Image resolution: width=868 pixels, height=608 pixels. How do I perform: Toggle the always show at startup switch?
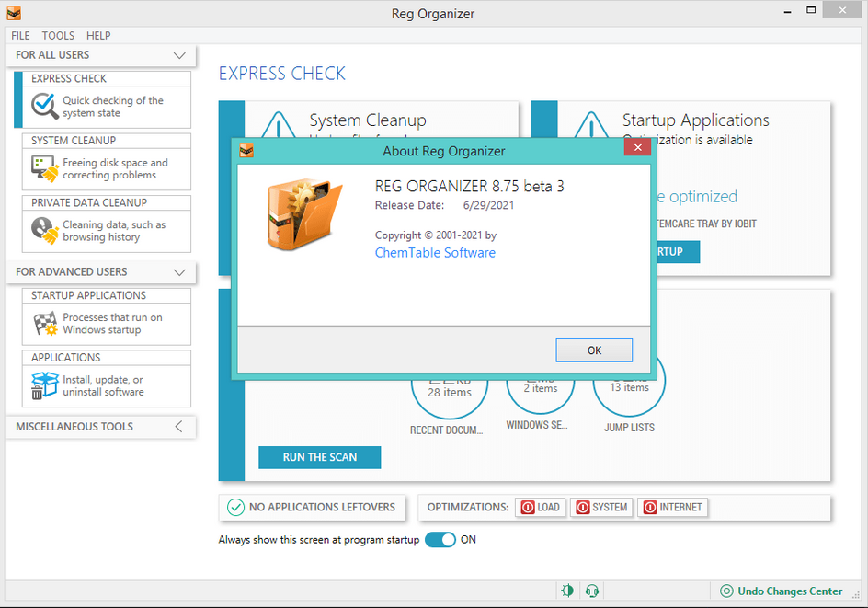coord(440,540)
